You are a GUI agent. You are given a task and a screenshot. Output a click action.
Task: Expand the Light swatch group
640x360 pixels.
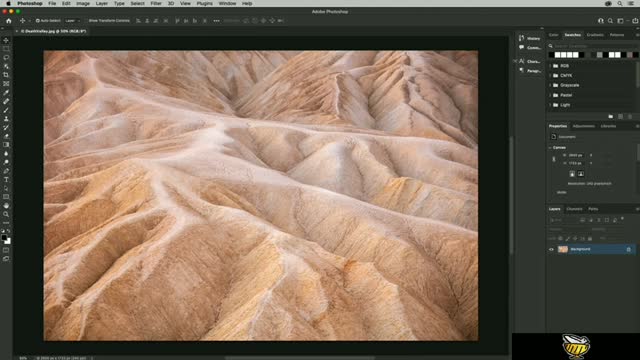click(551, 105)
